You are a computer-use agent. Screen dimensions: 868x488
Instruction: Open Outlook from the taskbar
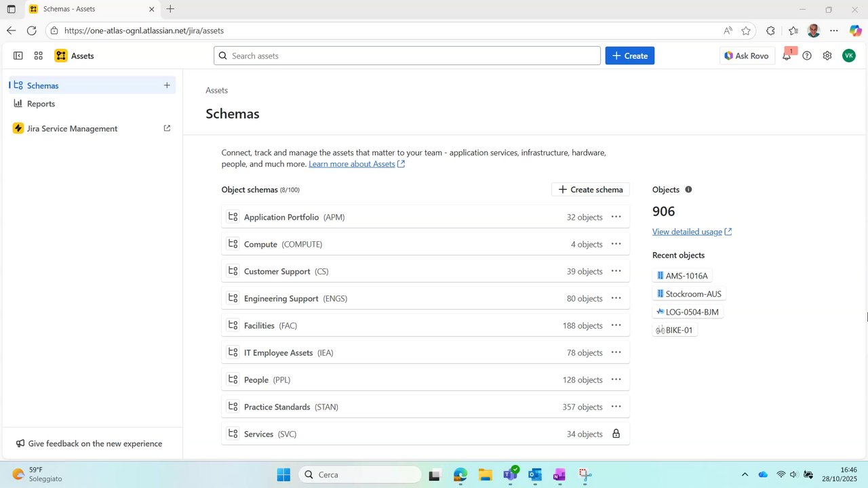coord(535,474)
